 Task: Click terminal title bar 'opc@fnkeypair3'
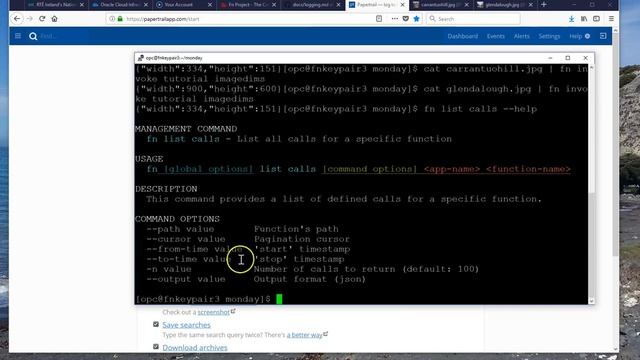coord(174,58)
